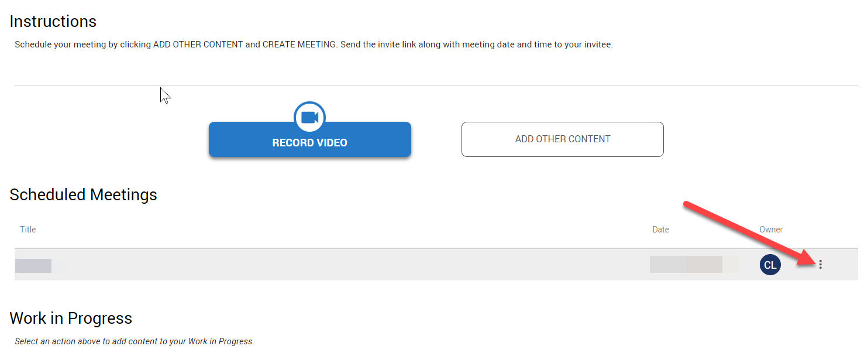The height and width of the screenshot is (356, 868).
Task: Click the Scheduled Meetings heading
Action: (x=84, y=195)
